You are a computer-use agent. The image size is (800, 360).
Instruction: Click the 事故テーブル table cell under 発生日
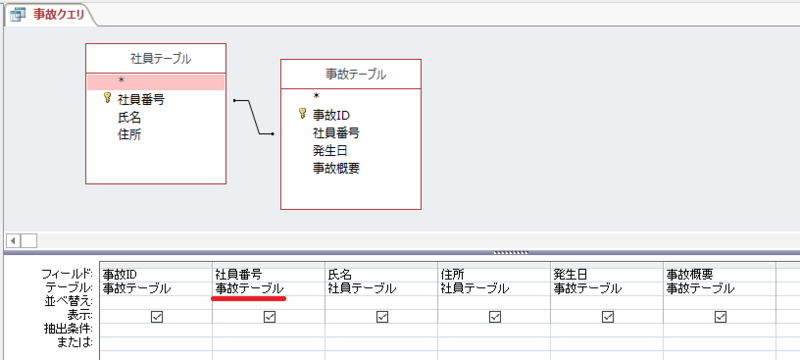[x=607, y=289]
